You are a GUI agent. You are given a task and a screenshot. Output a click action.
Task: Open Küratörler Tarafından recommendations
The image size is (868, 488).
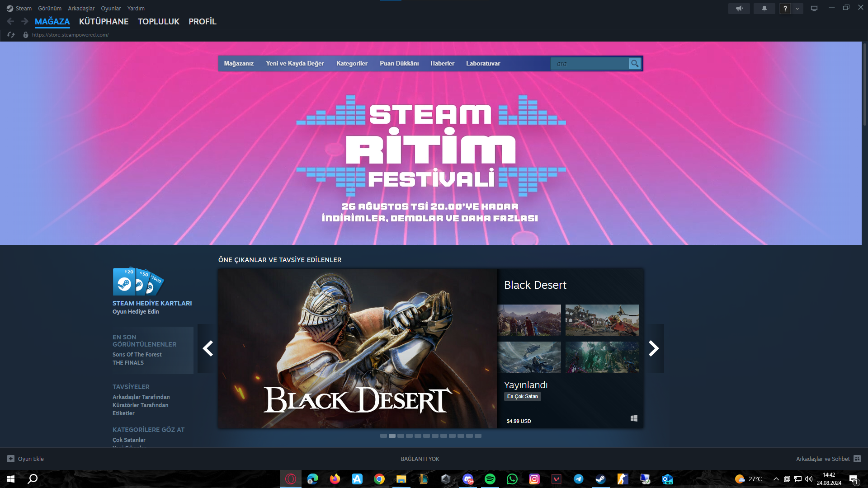point(141,405)
